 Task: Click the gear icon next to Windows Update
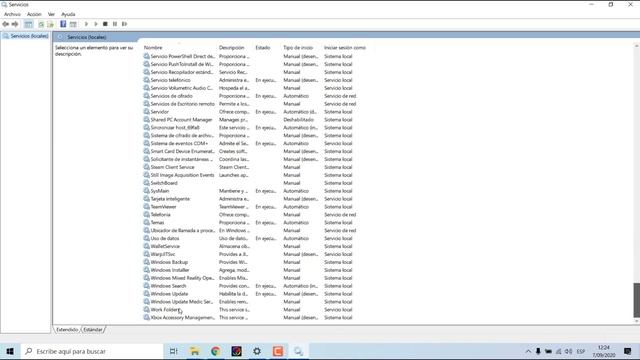tap(146, 293)
